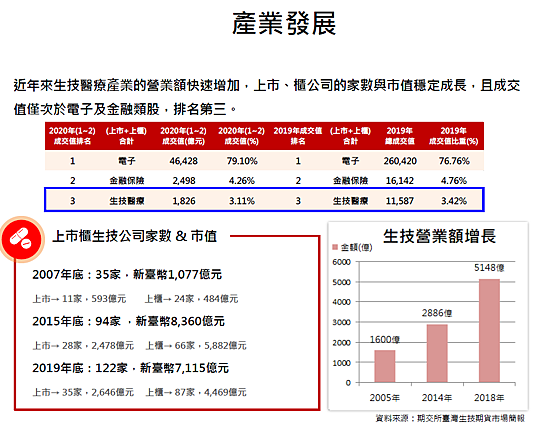Screen dimensions: 539x438
Task: Select the cell 260,420 in the table
Action: pyautogui.click(x=400, y=161)
